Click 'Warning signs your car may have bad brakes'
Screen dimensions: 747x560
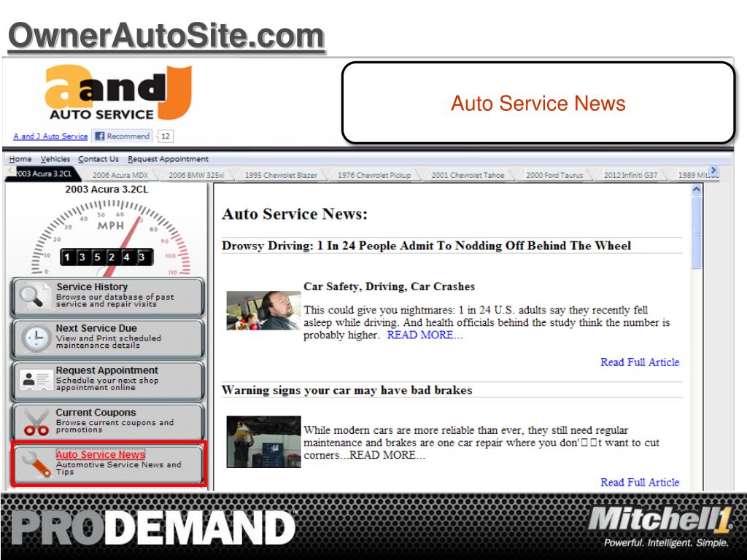[x=347, y=390]
